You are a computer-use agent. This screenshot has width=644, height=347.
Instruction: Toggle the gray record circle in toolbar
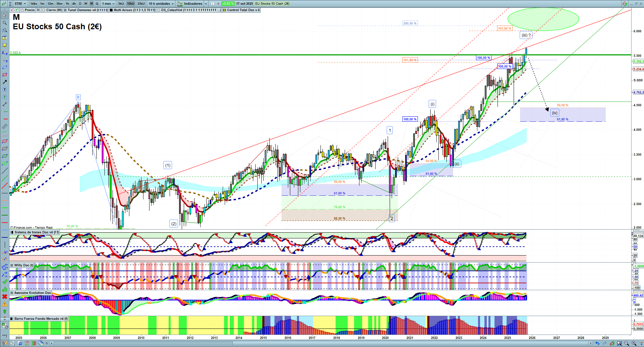[218, 4]
